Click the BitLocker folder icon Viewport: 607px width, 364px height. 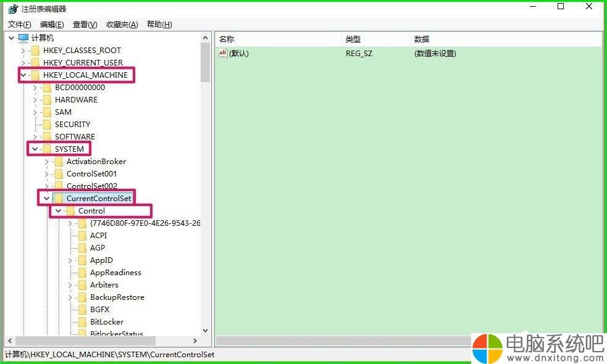(x=82, y=322)
